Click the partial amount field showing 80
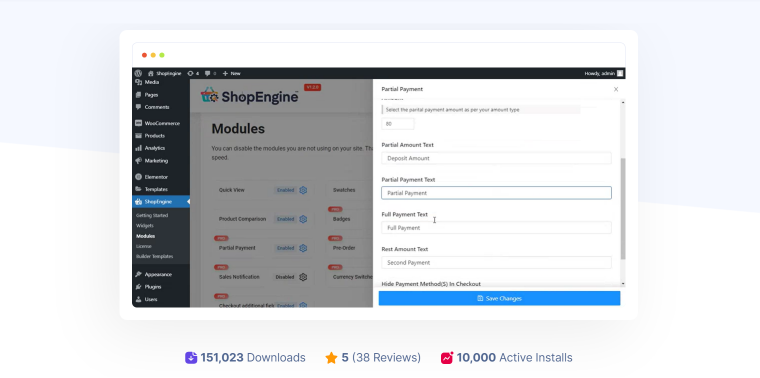This screenshot has height=378, width=760. (398, 124)
